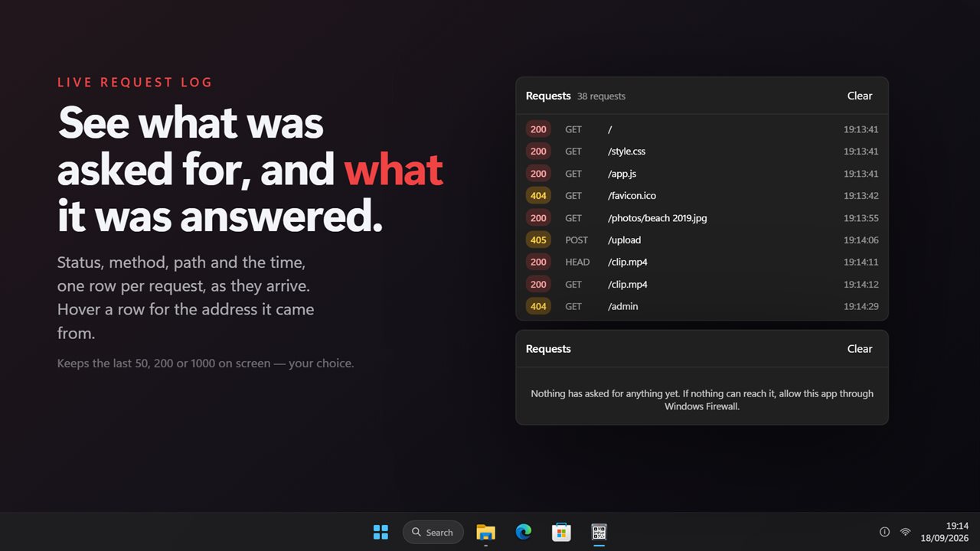Click the 200 status badge for /style.css

(x=538, y=152)
